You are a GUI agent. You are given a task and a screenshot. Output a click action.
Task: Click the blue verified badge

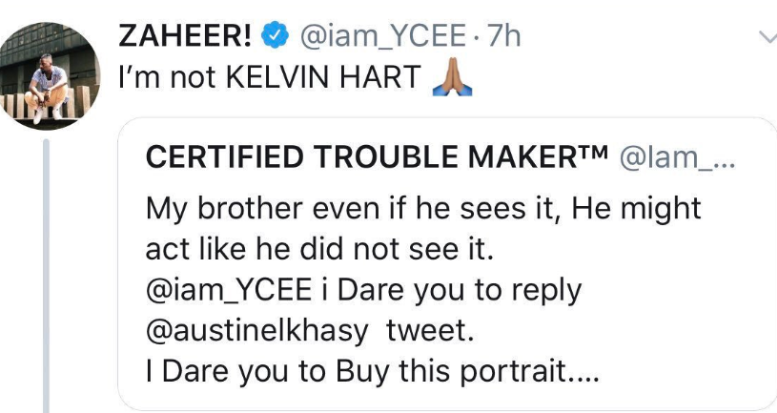click(273, 37)
